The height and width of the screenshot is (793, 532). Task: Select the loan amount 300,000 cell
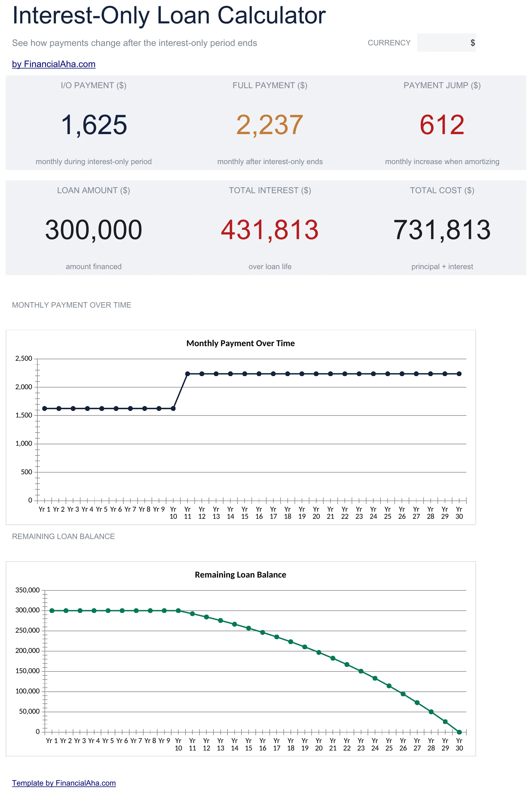point(94,230)
